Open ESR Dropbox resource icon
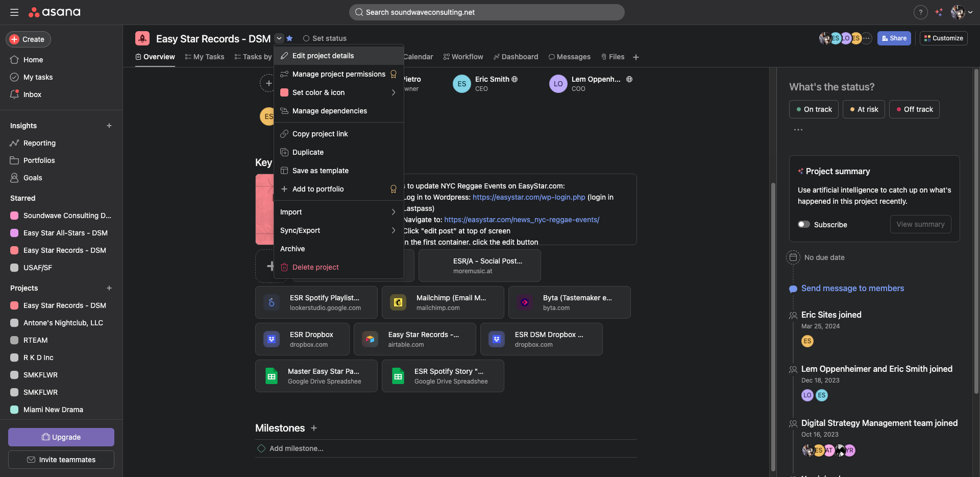 pyautogui.click(x=272, y=339)
